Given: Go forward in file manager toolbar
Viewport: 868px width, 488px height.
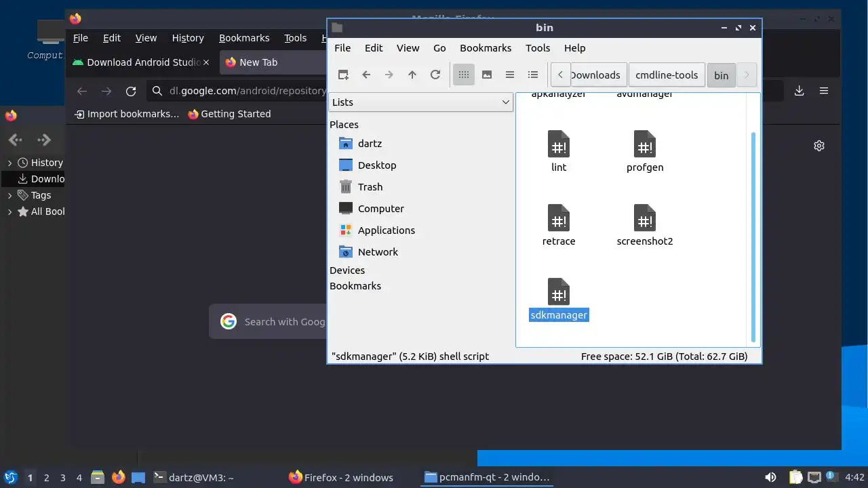Looking at the screenshot, I should pyautogui.click(x=389, y=75).
